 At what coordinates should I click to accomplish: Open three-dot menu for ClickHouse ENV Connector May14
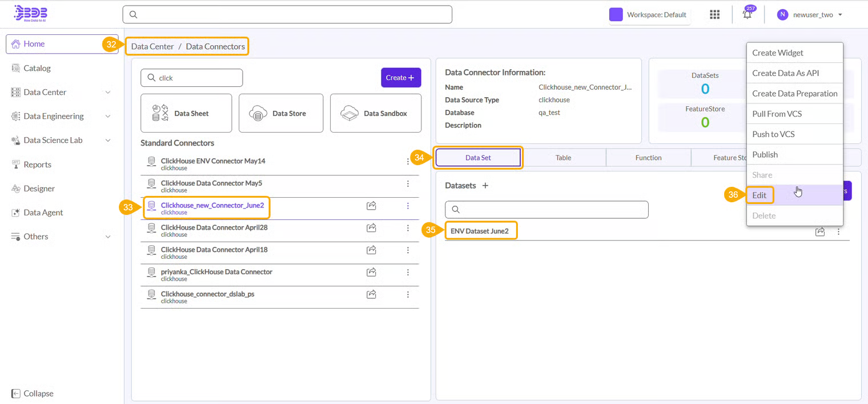[408, 162]
